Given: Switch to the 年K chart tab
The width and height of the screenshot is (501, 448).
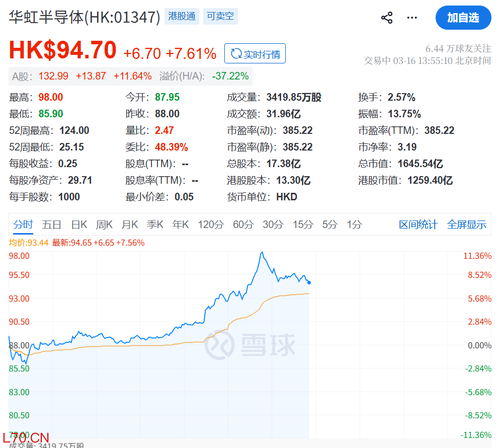Looking at the screenshot, I should click(181, 225).
